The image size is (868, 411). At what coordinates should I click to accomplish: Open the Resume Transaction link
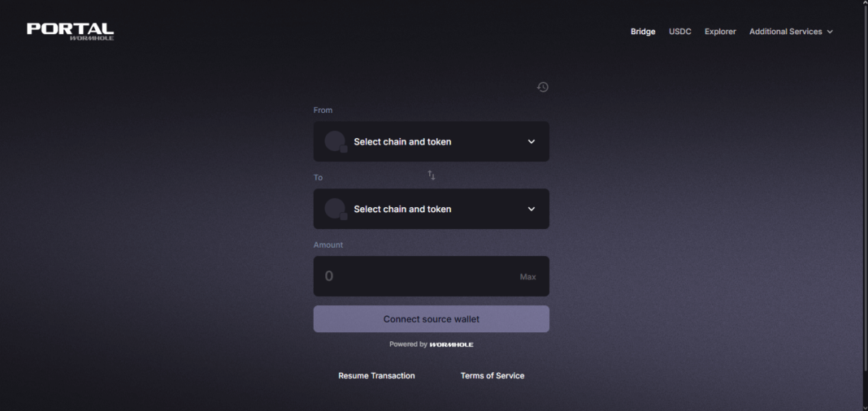pyautogui.click(x=376, y=376)
